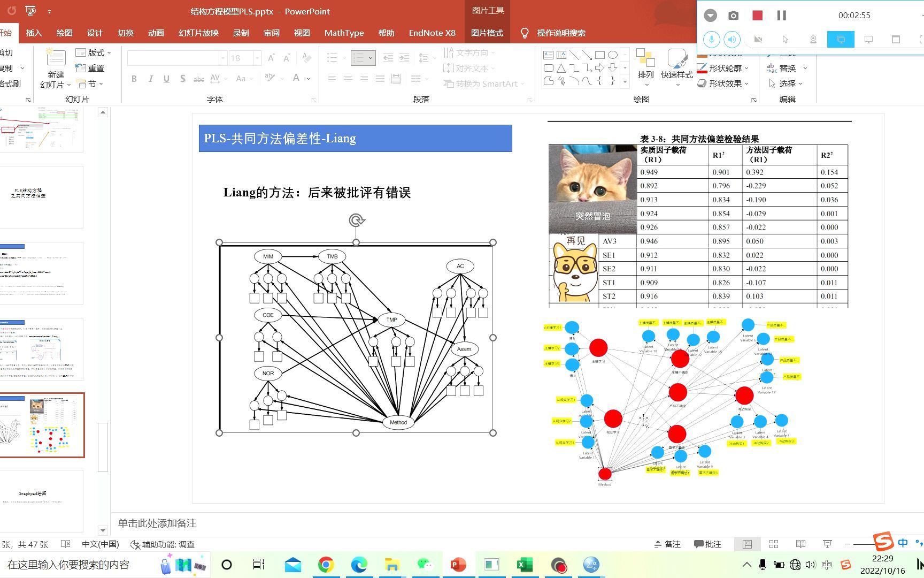Open the Section (节) dropdown
The width and height of the screenshot is (924, 578).
(90, 84)
